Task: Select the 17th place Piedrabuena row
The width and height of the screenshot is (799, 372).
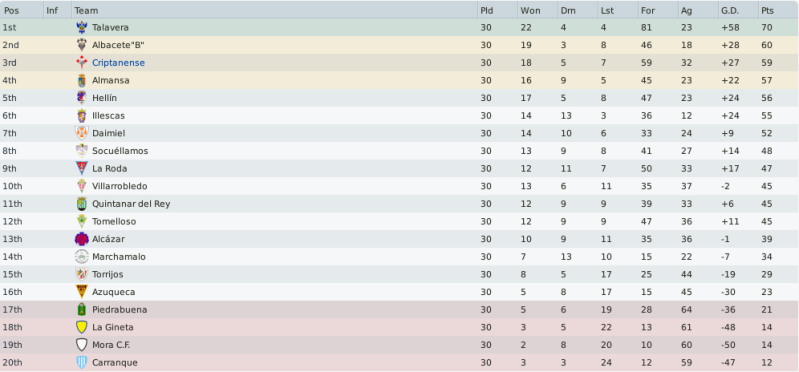Action: pyautogui.click(x=400, y=309)
